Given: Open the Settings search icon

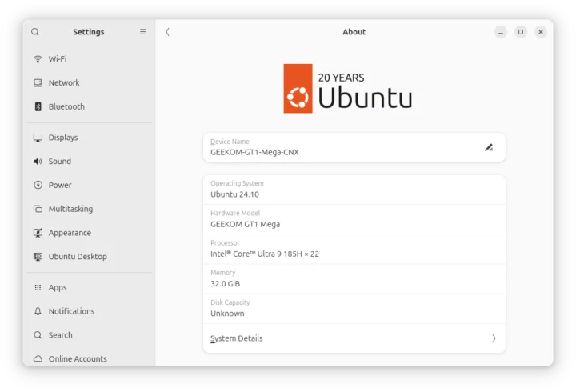Looking at the screenshot, I should [x=35, y=32].
